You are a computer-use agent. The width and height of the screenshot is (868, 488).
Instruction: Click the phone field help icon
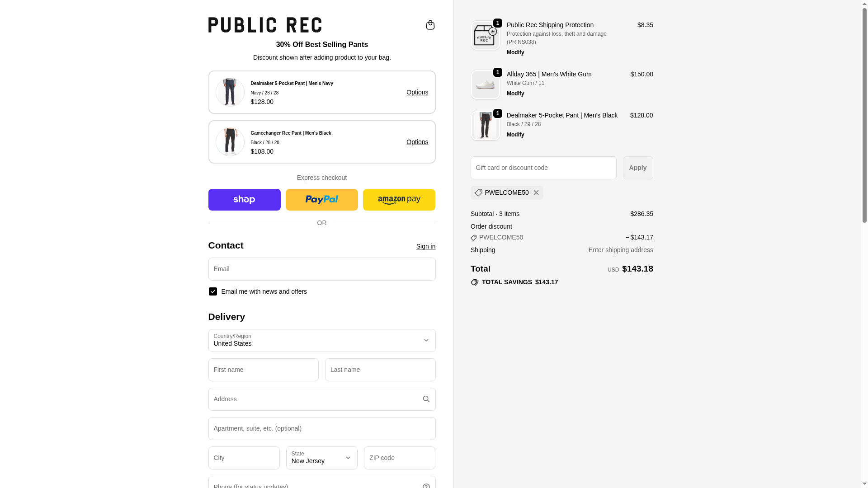coord(426,485)
